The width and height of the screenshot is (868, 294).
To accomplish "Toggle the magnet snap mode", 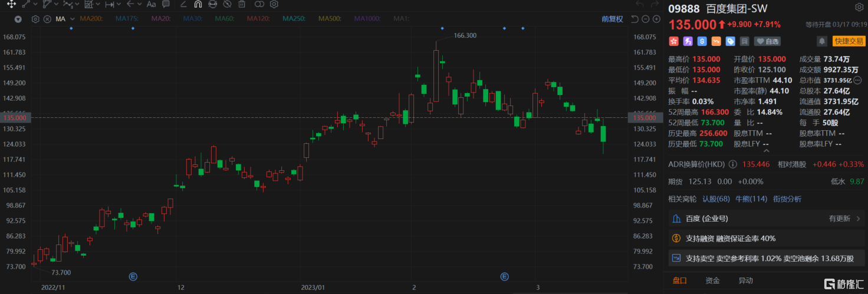I will tap(198, 4).
